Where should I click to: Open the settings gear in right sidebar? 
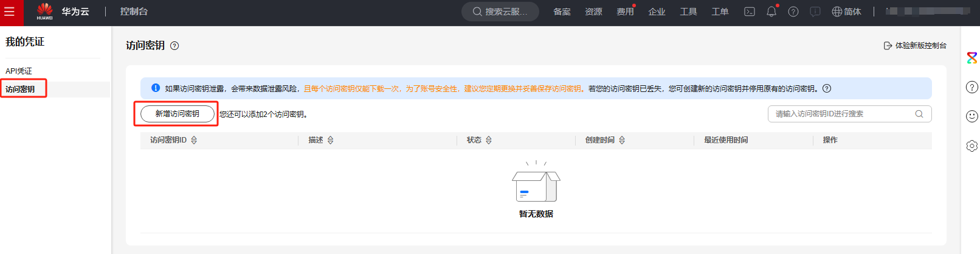point(971,146)
